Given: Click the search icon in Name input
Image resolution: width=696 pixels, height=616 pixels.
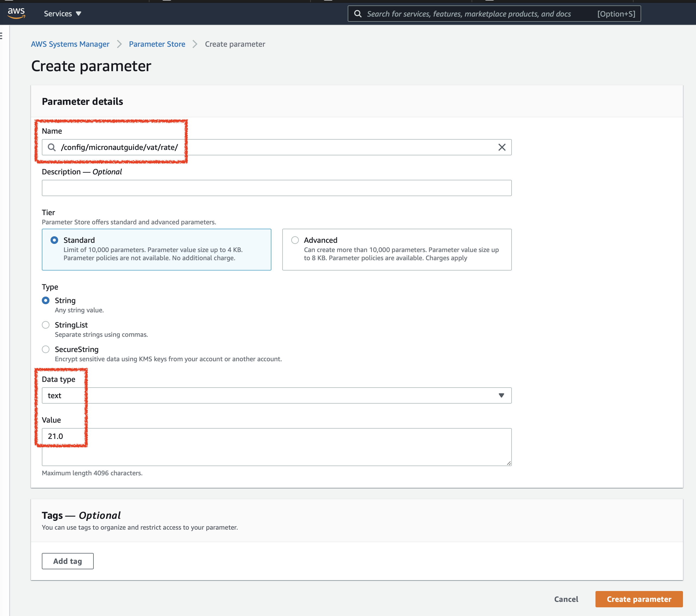Looking at the screenshot, I should click(52, 147).
